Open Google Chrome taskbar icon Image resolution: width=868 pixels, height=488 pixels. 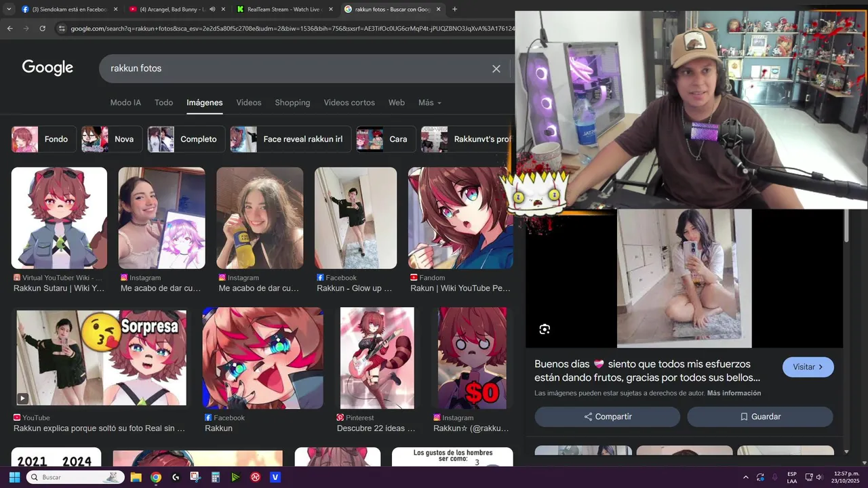156,477
